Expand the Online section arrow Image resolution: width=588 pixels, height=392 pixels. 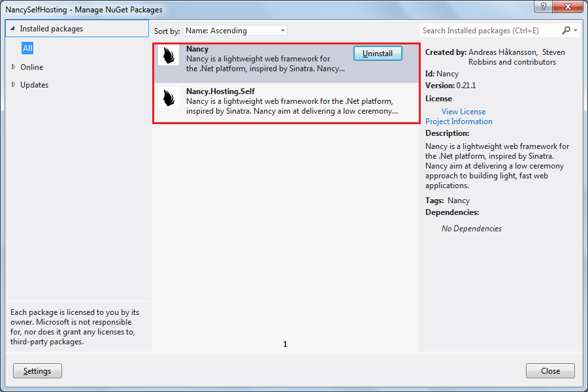pyautogui.click(x=14, y=67)
